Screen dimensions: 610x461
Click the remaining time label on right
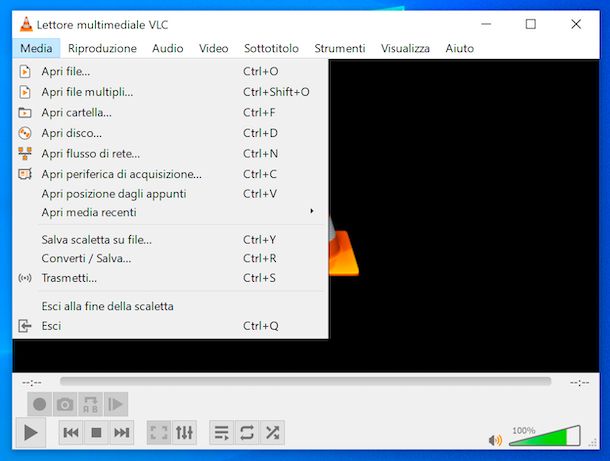point(580,383)
